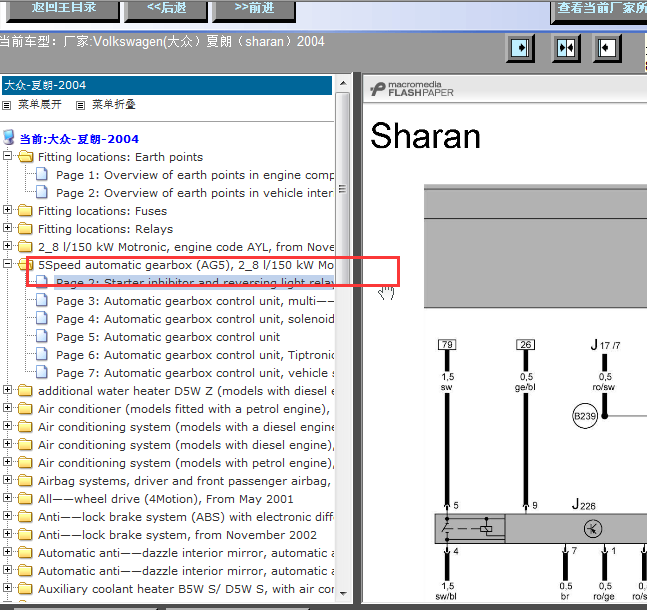Click the boxed 26 terminal label

tap(525, 345)
